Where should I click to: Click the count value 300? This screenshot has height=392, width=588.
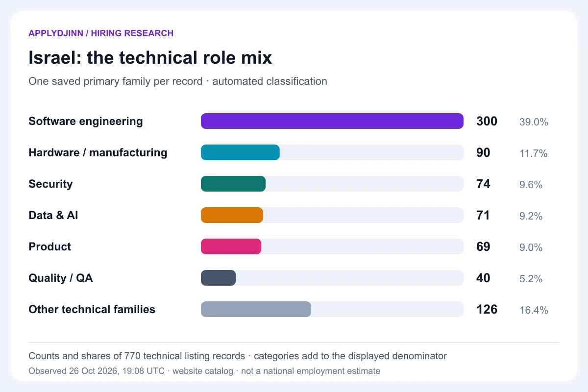tap(487, 122)
